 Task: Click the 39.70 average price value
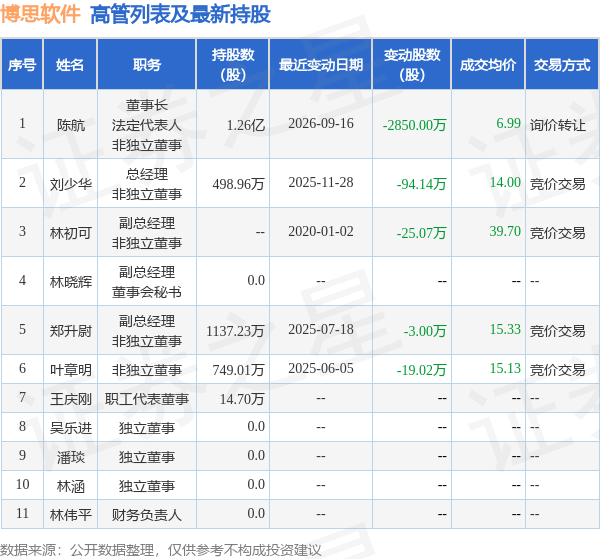tap(505, 231)
